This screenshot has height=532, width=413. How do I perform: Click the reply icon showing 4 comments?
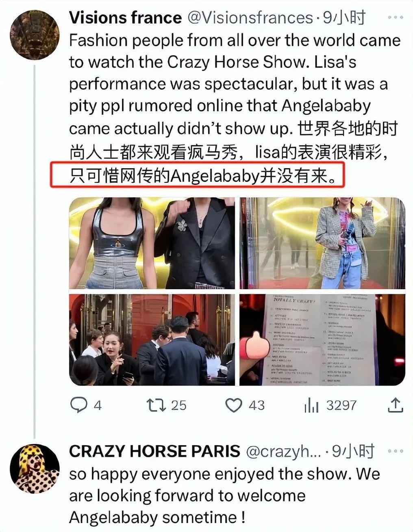(79, 405)
